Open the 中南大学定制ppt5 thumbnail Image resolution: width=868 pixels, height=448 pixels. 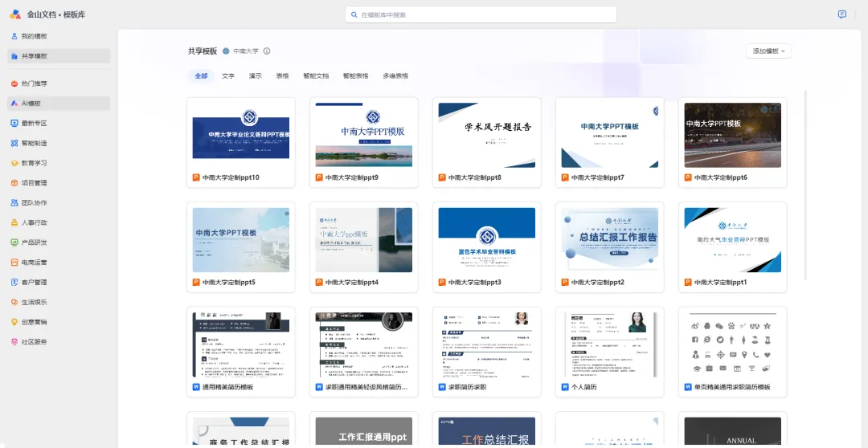tap(241, 239)
